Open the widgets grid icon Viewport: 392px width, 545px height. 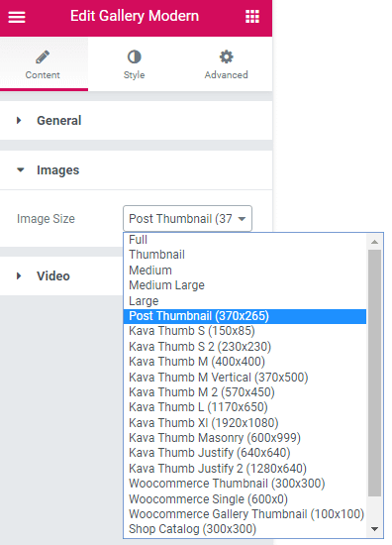[x=252, y=16]
